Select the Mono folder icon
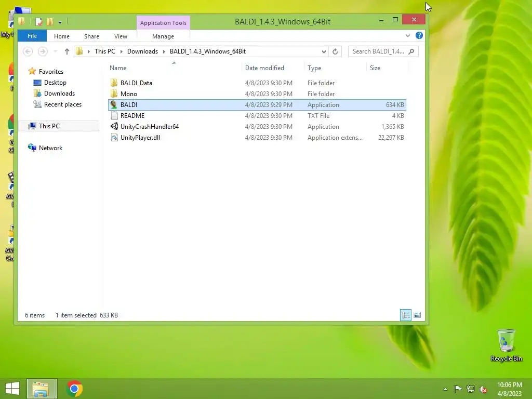The image size is (532, 399). point(114,94)
